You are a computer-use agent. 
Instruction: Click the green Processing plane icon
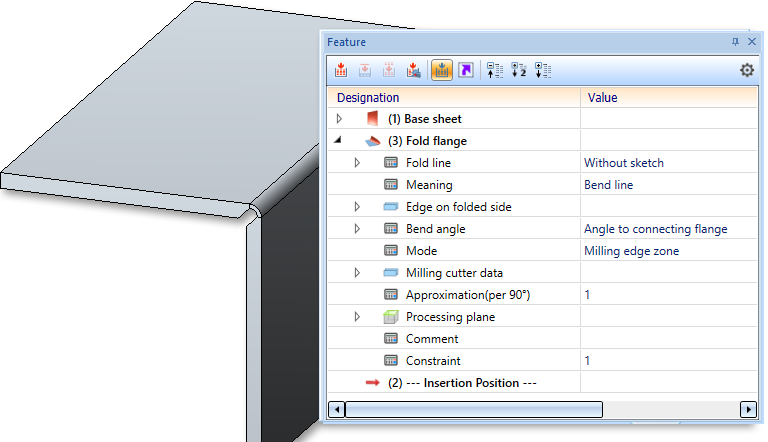tap(391, 317)
